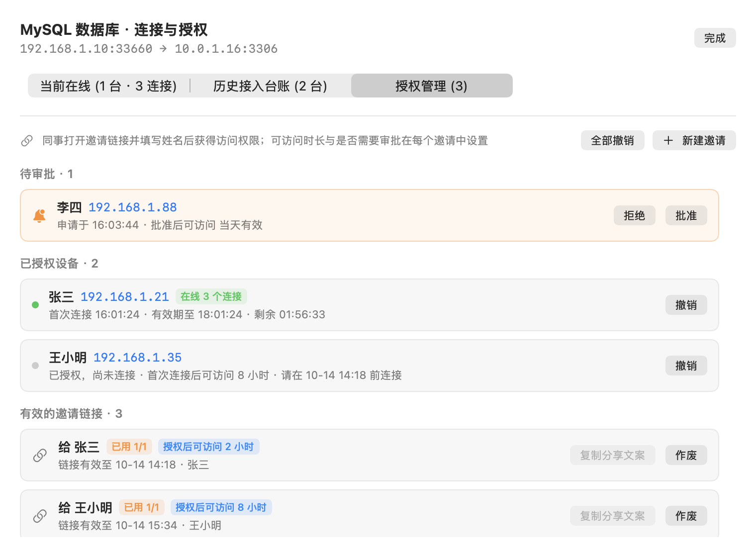756x557 pixels.
Task: Click 链接有效至 10-14 15:34 text
Action: tap(140, 526)
